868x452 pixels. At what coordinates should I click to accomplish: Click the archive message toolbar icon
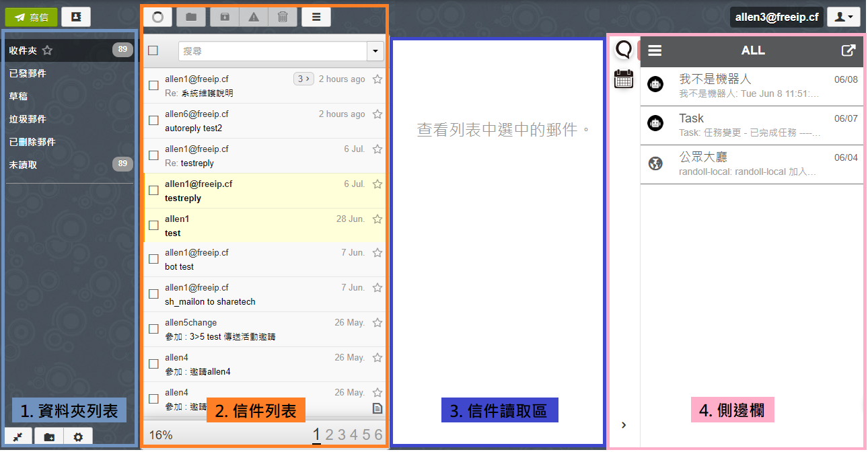coord(225,17)
